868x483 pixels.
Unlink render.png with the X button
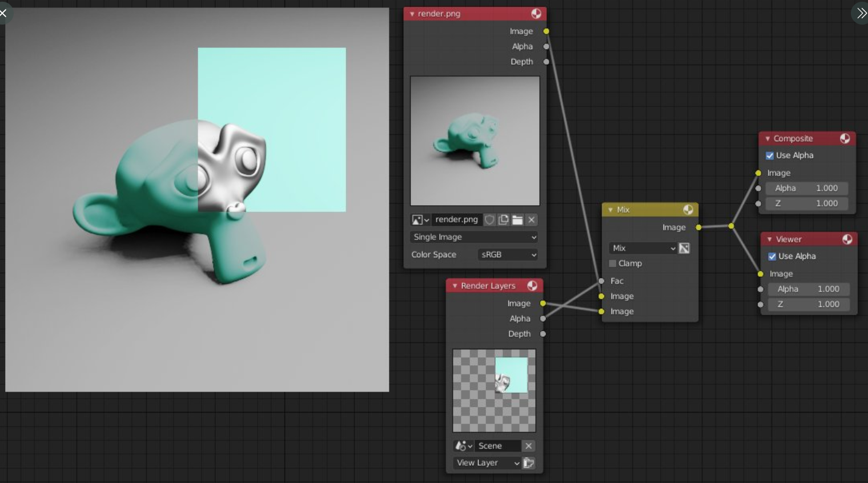[x=532, y=220]
